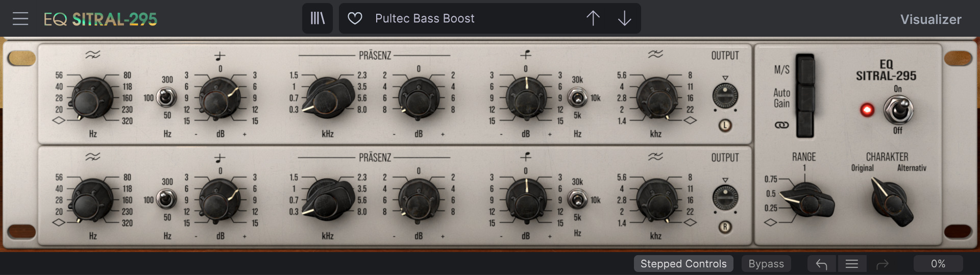Viewport: 980px width, 275px height.
Task: Click the top channel high shelf dB knob
Action: (x=526, y=98)
